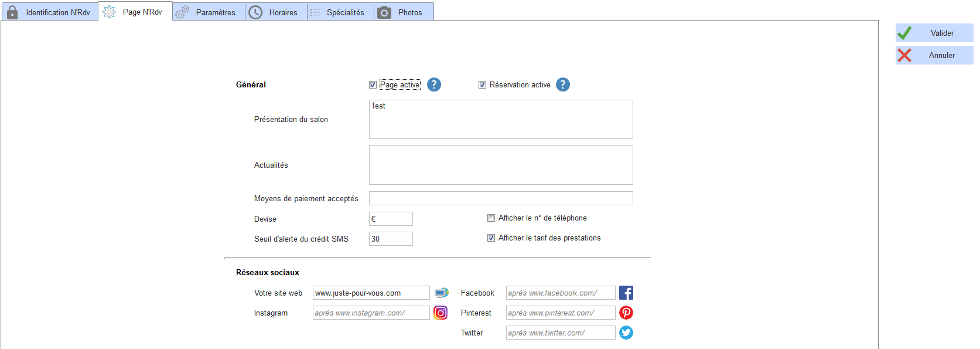Viewport: 980px width, 349px height.
Task: Open the Spécialités tab
Action: [340, 12]
